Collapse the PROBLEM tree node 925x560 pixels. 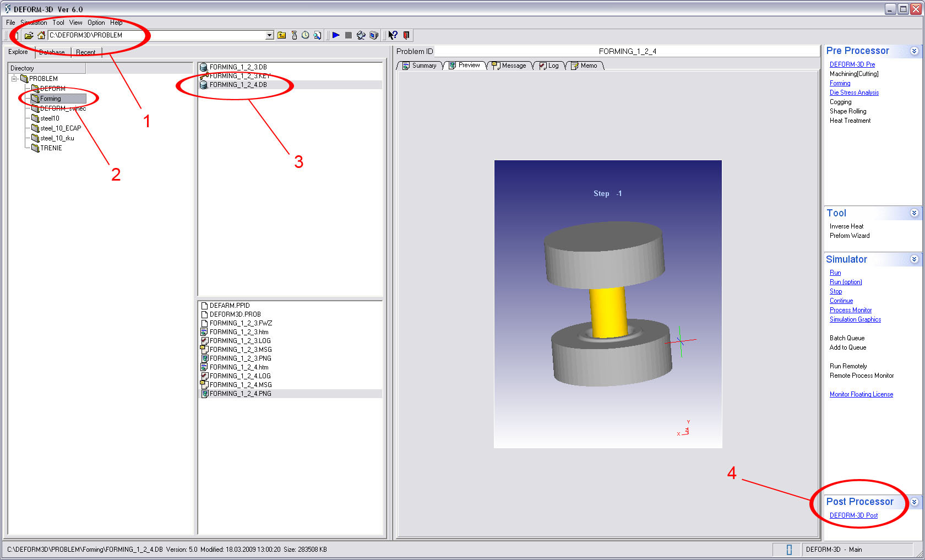pos(14,79)
